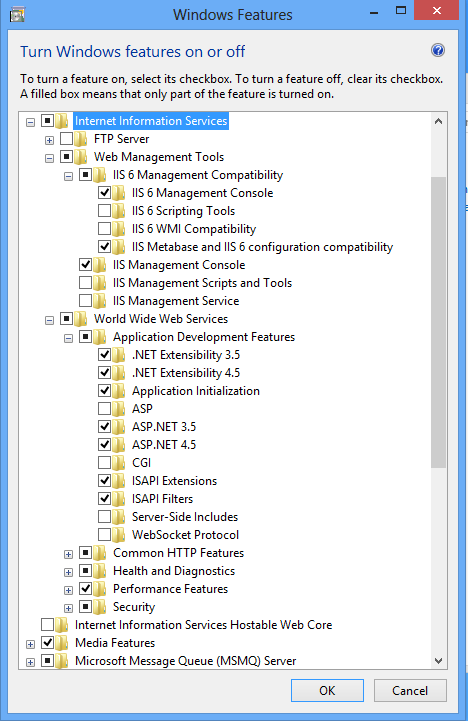This screenshot has width=468, height=721.
Task: Enable the IIS 6 Scripting Tools checkbox
Action: tap(104, 211)
